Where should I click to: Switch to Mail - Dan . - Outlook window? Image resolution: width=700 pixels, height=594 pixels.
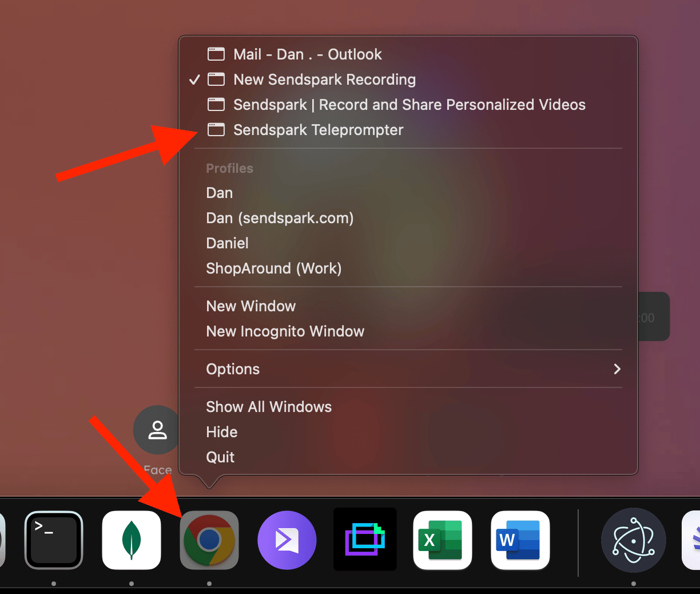(x=408, y=54)
